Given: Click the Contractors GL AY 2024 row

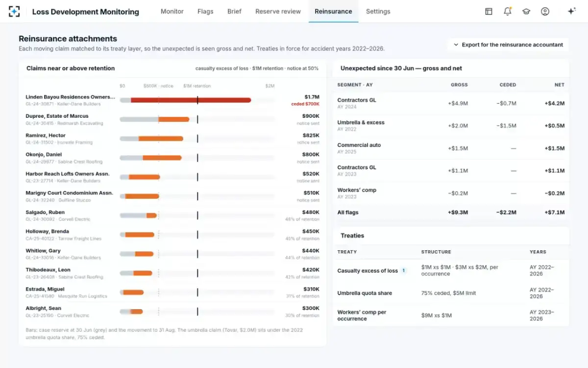Looking at the screenshot, I should coord(451,104).
